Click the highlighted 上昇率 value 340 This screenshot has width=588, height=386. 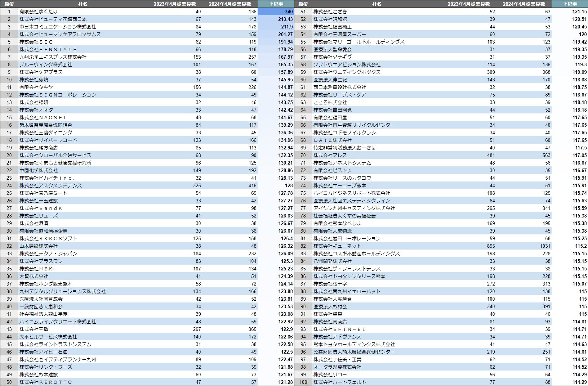tap(289, 12)
